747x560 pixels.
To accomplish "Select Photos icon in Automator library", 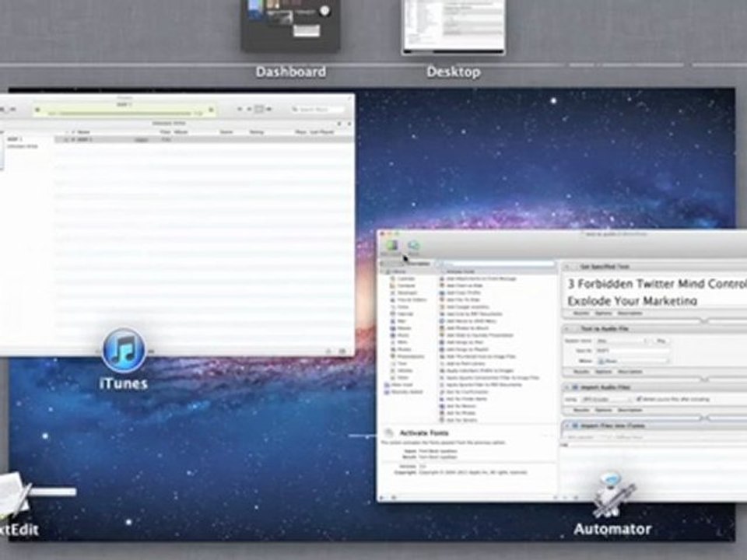I will [x=392, y=349].
